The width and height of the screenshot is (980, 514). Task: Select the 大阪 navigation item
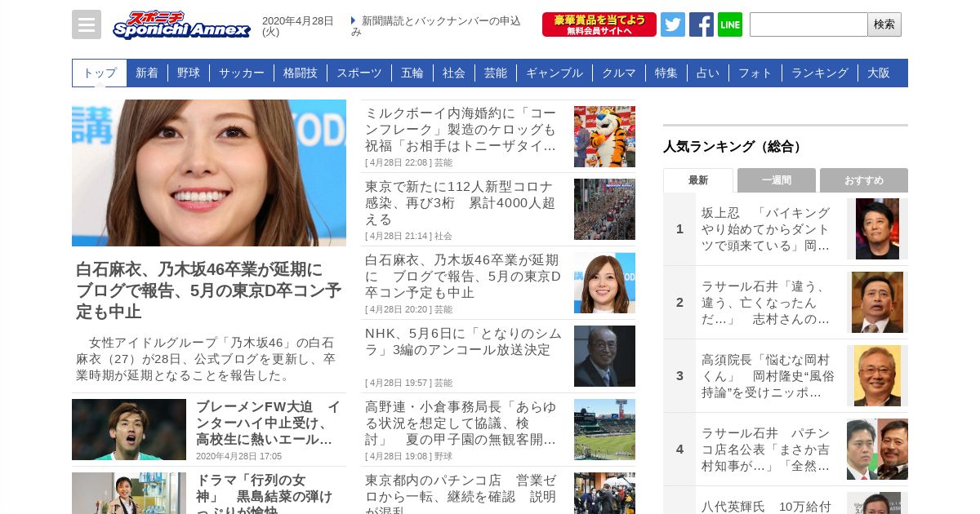click(x=879, y=73)
